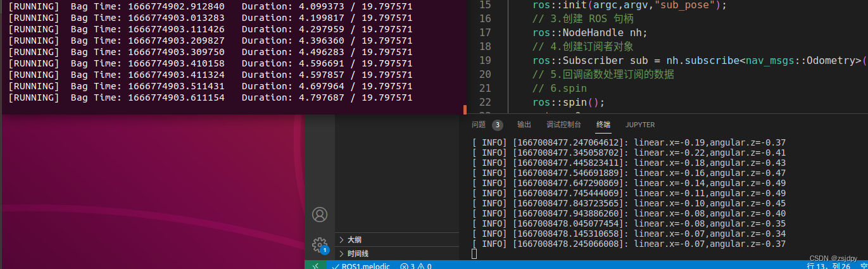868x269 pixels.
Task: Switch to the 输出 output tab
Action: [524, 125]
